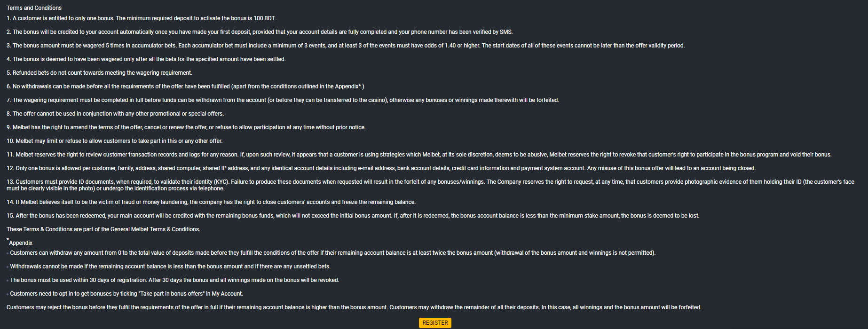
Task: Click term 1 about minimum 100 BDT deposit
Action: (x=142, y=18)
